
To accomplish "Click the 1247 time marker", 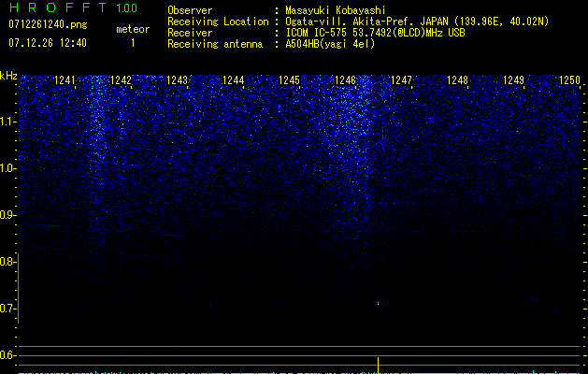I will pos(401,80).
